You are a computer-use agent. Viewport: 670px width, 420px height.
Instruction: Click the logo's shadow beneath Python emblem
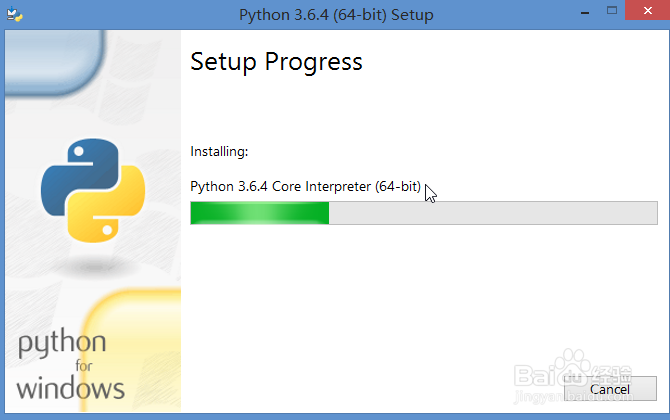point(95,268)
